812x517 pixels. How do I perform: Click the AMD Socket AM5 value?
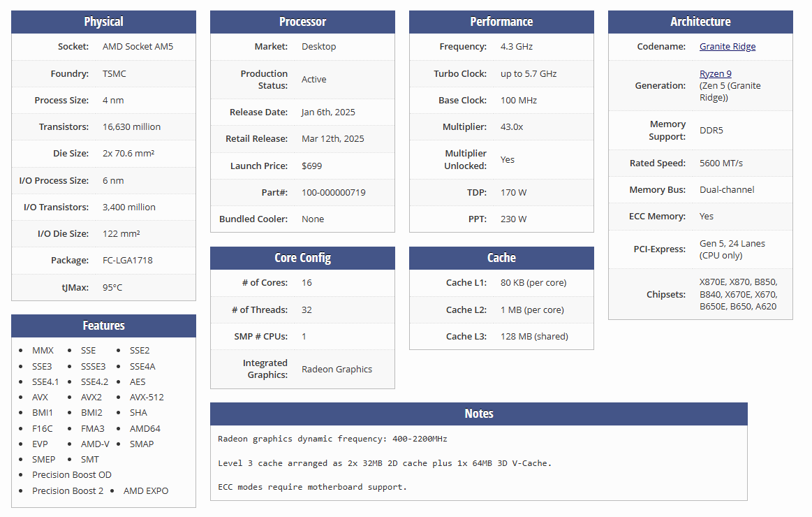pos(138,47)
